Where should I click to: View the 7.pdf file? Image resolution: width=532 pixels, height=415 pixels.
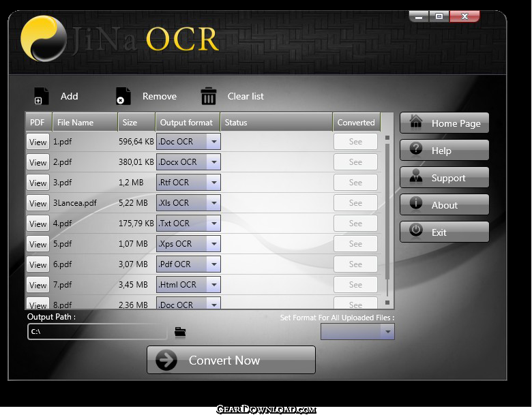pos(38,285)
